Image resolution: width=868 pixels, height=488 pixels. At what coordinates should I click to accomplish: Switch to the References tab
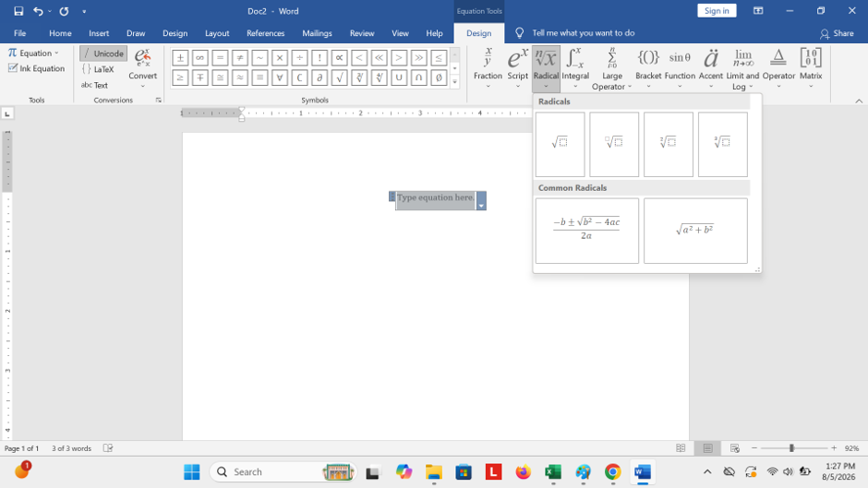[x=265, y=33]
